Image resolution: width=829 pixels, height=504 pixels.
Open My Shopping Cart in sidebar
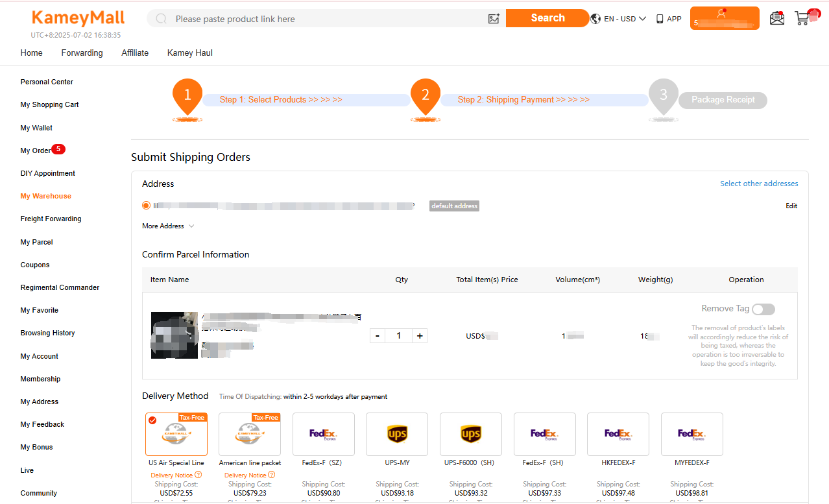pyautogui.click(x=49, y=104)
